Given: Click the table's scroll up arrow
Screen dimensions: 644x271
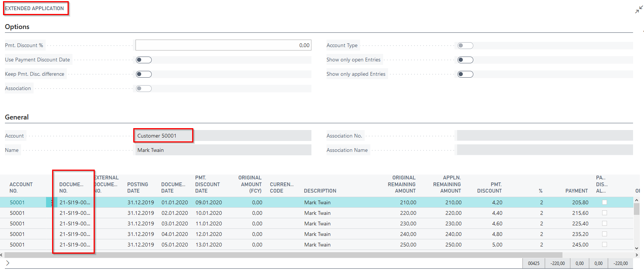Looking at the screenshot, I should [x=637, y=200].
